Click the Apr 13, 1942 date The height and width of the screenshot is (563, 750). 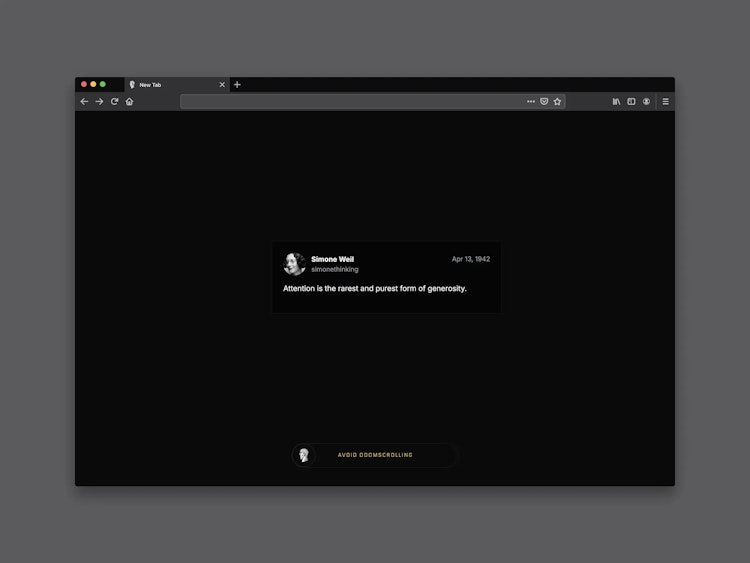[471, 259]
